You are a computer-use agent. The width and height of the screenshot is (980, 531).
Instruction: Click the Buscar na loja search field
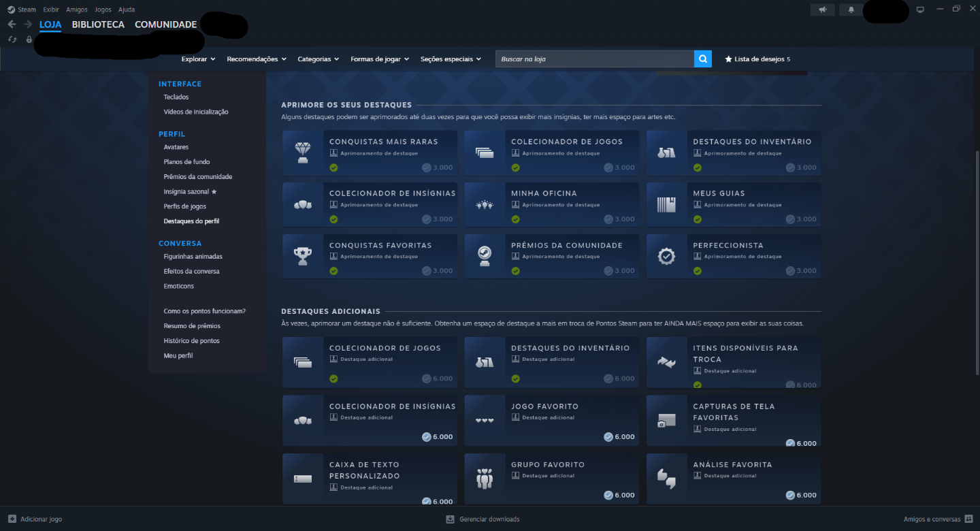[594, 59]
